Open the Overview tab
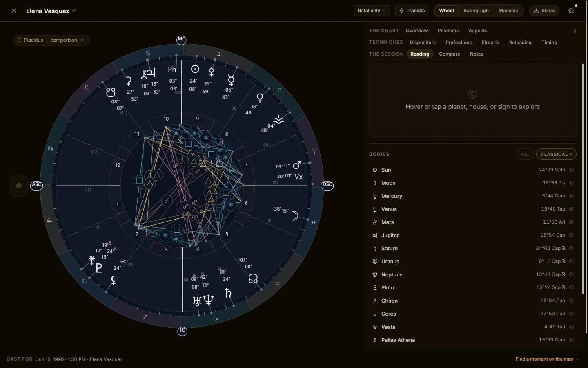 (416, 31)
